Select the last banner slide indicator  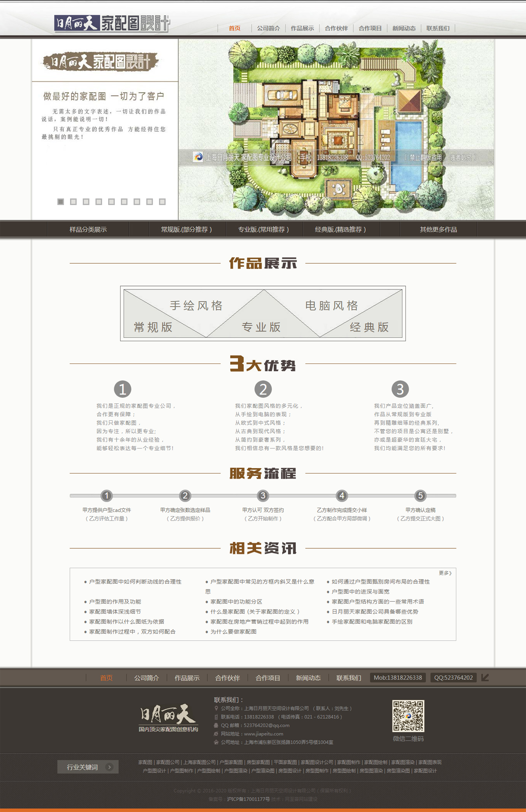162,201
